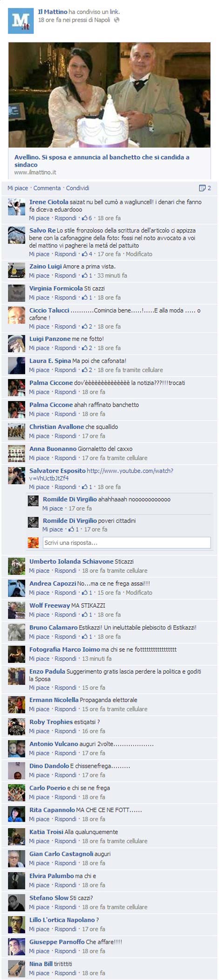219x980 pixels.
Task: Open the wedding couple photo thumbnail
Action: tap(109, 95)
